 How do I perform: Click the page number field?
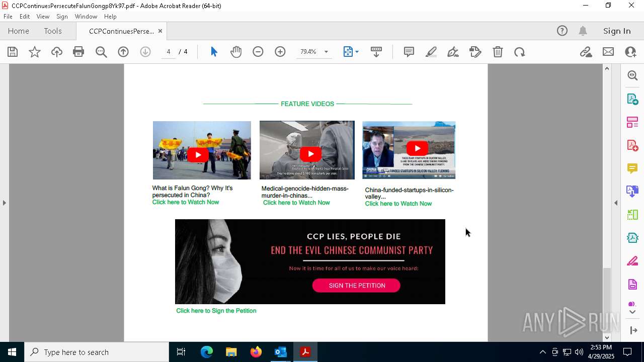pyautogui.click(x=169, y=52)
